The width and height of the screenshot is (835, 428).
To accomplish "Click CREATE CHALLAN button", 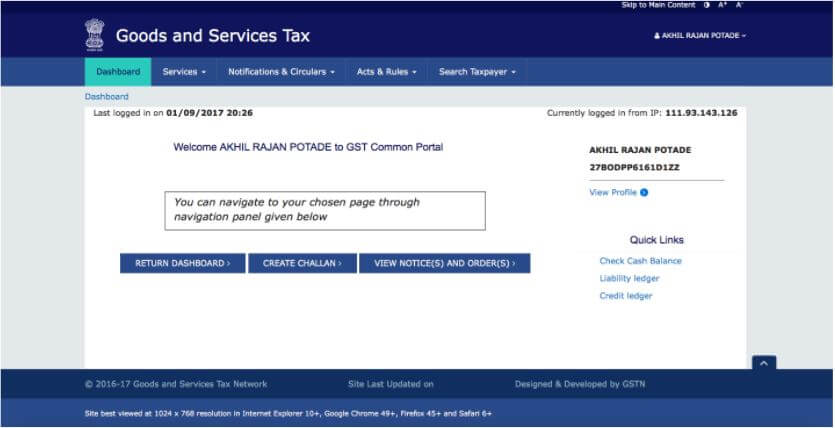I will [302, 264].
